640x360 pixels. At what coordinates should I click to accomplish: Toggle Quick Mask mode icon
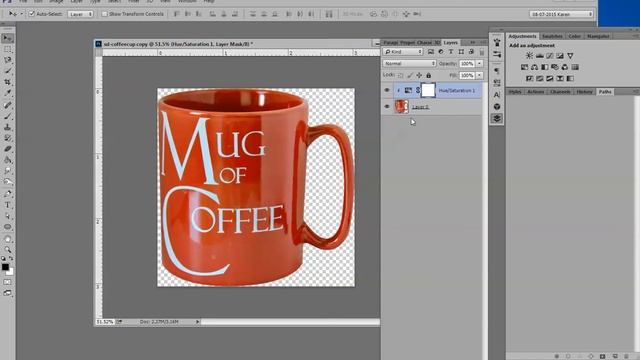(x=7, y=282)
